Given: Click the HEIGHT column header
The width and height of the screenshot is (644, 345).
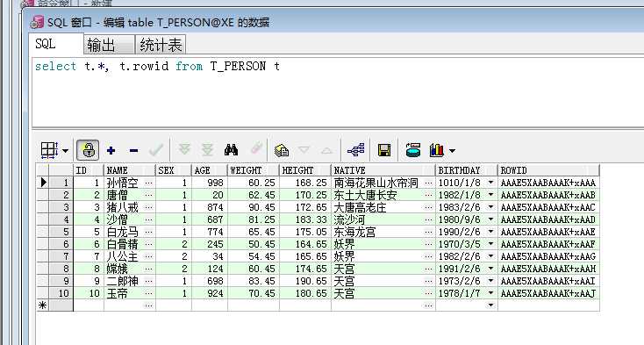Looking at the screenshot, I should pos(305,170).
